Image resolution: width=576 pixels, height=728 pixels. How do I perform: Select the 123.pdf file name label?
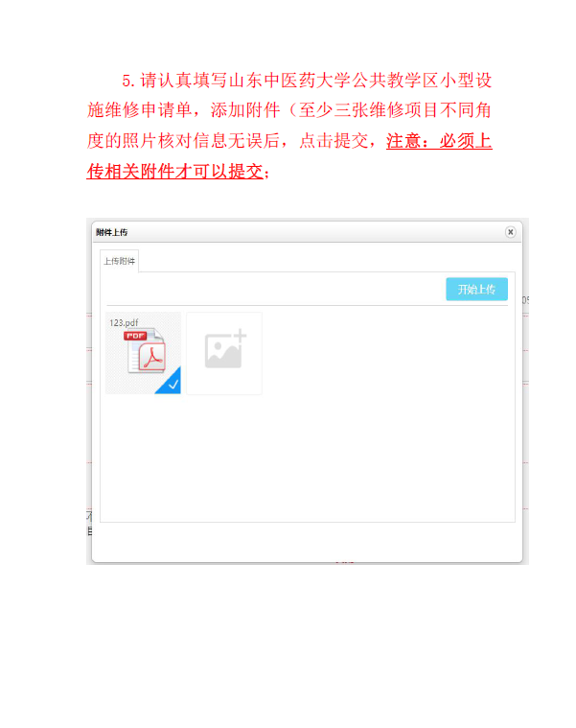point(124,322)
